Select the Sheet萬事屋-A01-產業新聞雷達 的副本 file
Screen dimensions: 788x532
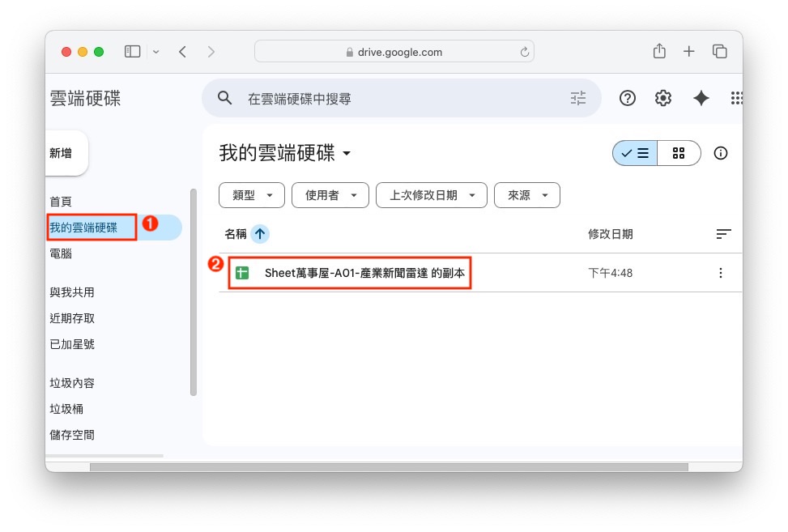point(365,273)
